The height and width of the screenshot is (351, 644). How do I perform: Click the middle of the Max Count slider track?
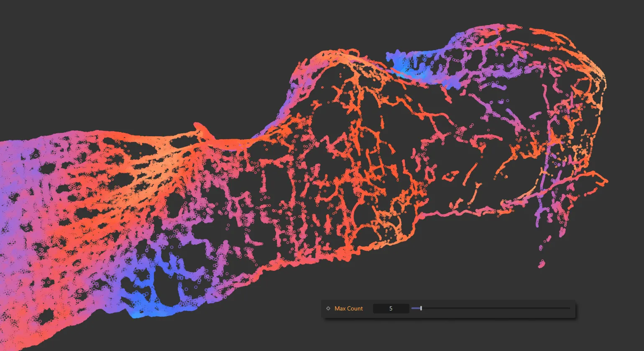pyautogui.click(x=491, y=308)
